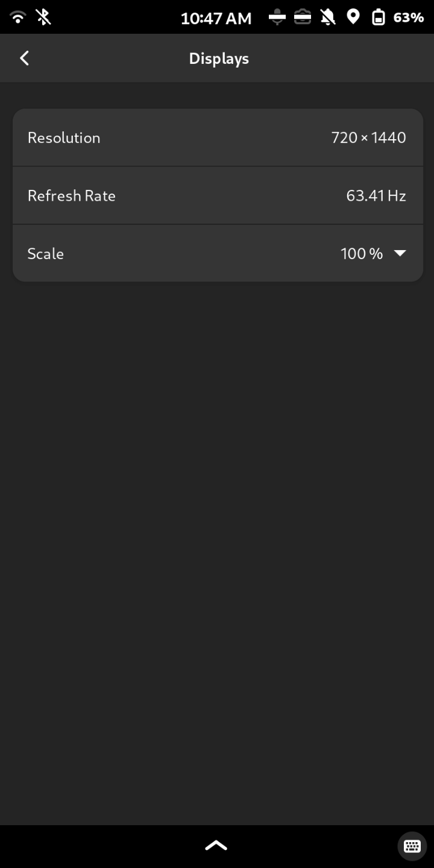
Task: Tap the battery status icon
Action: pyautogui.click(x=378, y=17)
